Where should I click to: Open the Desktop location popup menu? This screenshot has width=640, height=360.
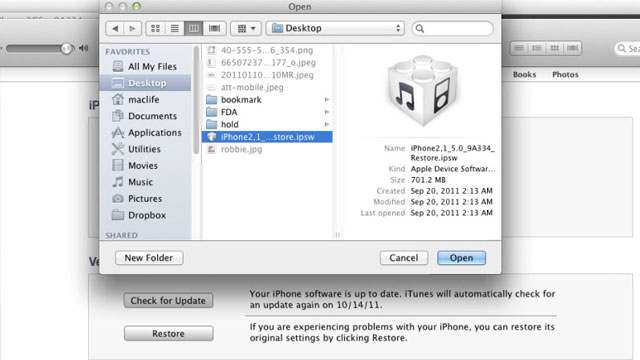336,28
